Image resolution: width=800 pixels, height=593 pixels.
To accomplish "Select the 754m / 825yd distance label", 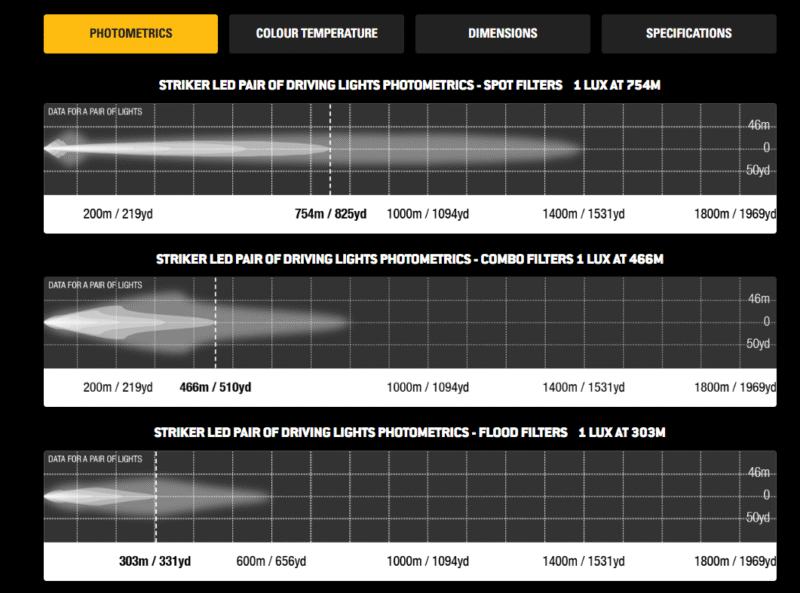I will (330, 214).
